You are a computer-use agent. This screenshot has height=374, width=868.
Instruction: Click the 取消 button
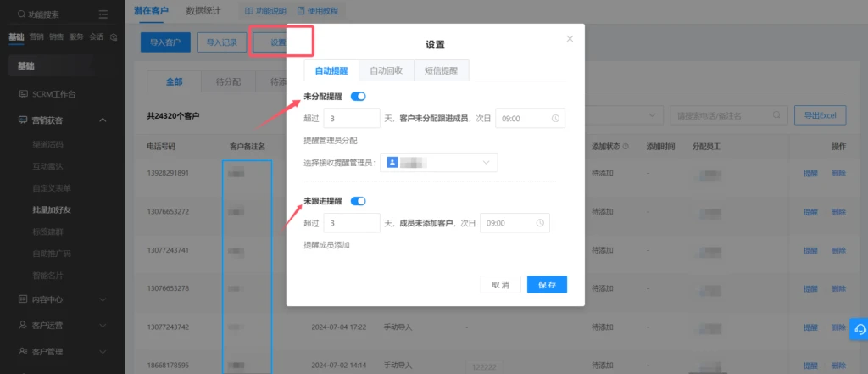pos(501,284)
